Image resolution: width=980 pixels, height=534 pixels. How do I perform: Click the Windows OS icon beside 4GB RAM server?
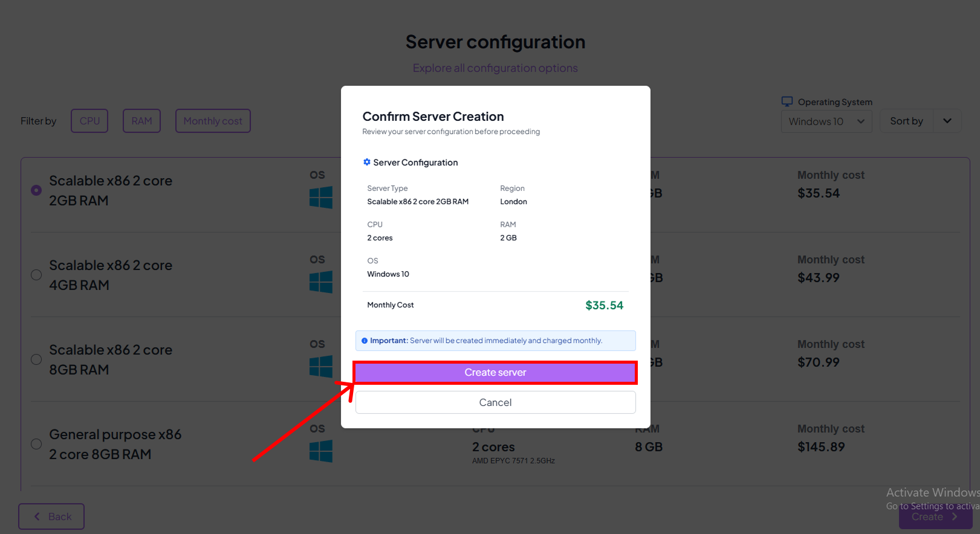point(321,281)
